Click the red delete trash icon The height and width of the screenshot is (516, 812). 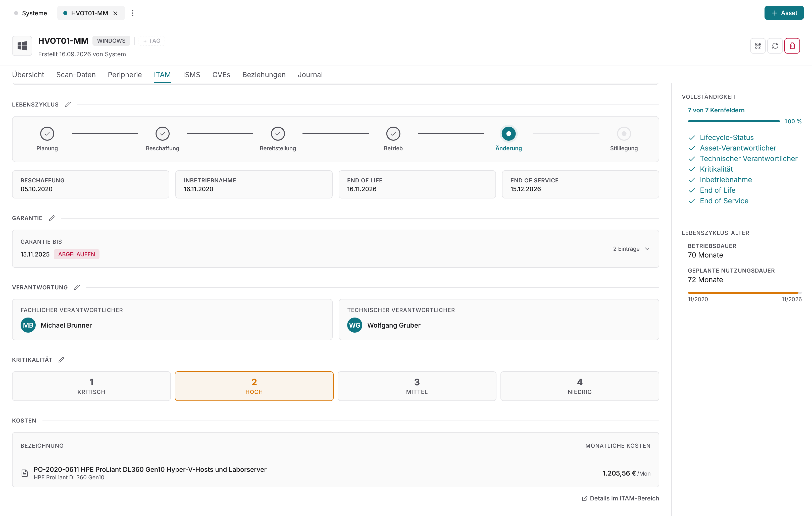792,45
